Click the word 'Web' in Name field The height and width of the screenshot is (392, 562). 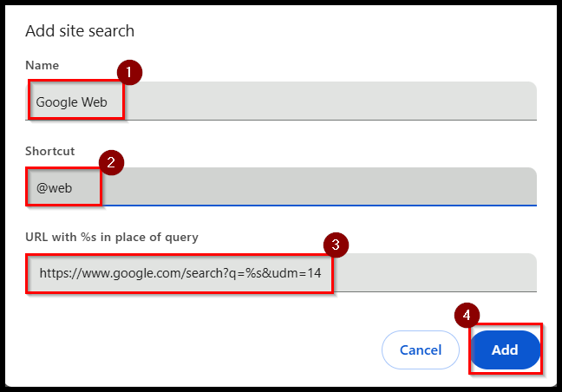tap(95, 102)
